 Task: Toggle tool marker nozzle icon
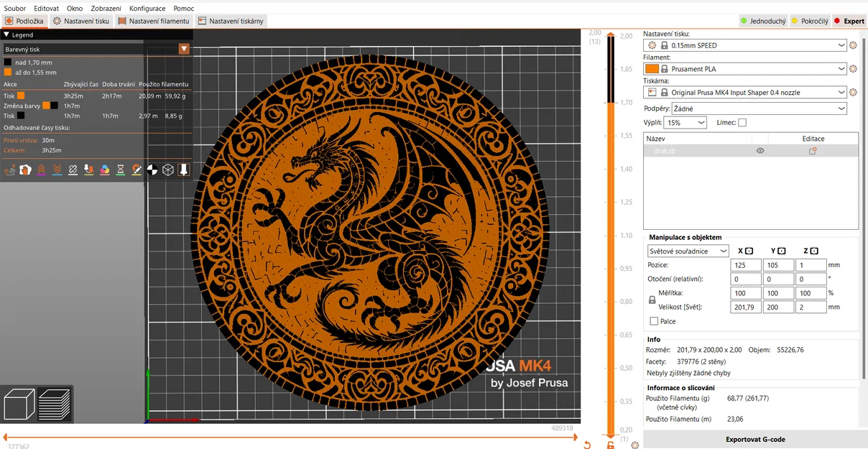(x=184, y=170)
